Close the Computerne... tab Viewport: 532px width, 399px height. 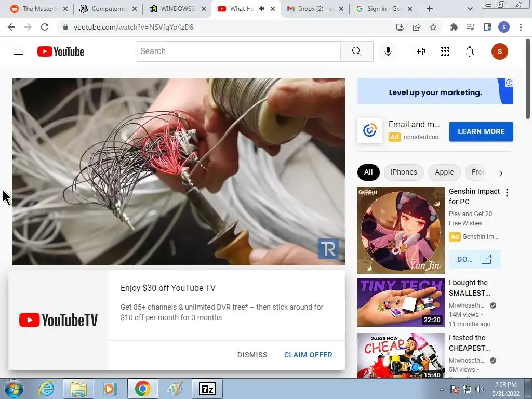click(x=135, y=9)
